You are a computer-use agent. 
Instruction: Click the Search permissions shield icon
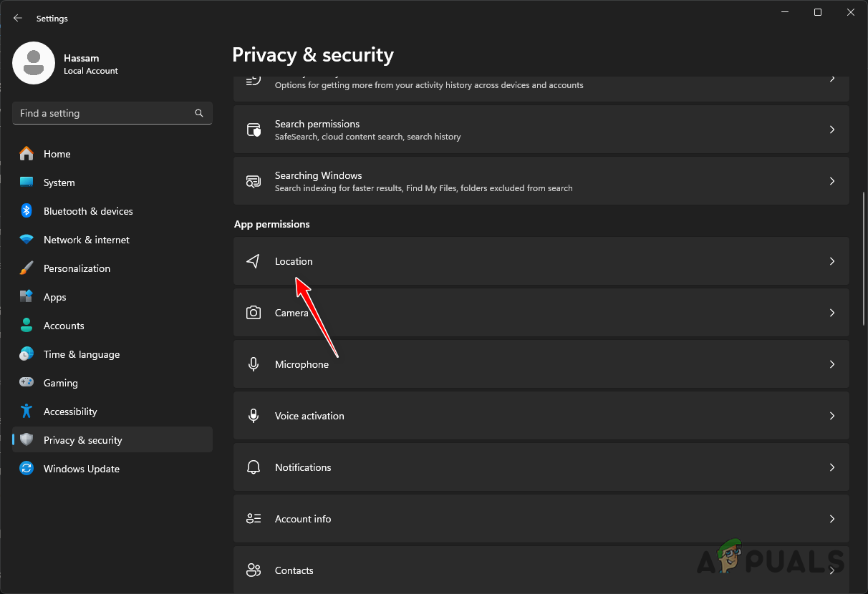(x=254, y=130)
